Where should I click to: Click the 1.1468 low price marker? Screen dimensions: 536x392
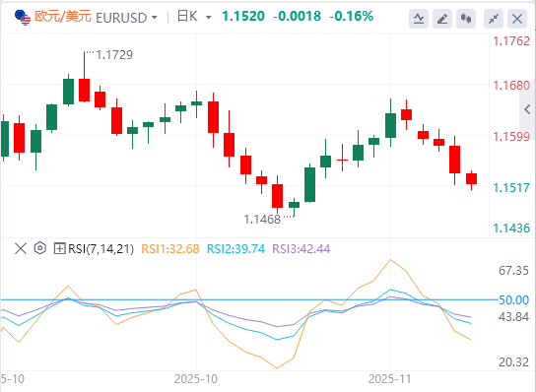(x=262, y=220)
